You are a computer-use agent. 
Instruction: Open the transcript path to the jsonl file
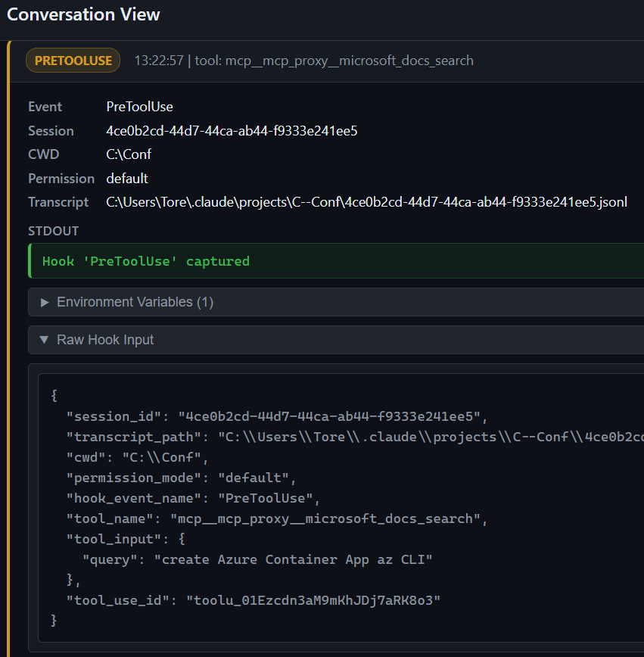366,202
